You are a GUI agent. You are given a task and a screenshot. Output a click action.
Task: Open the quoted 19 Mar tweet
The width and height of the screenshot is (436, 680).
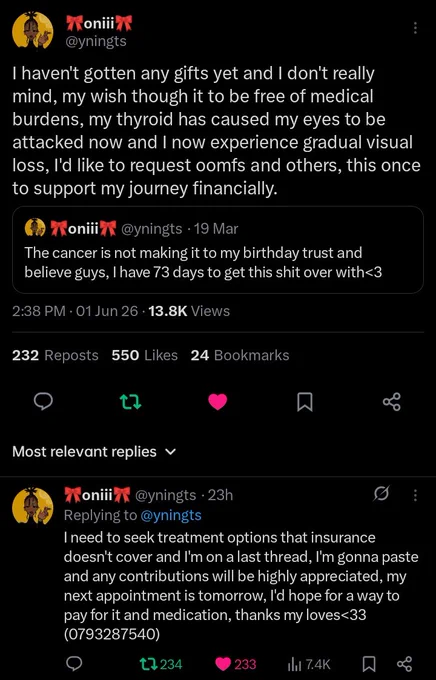[218, 250]
